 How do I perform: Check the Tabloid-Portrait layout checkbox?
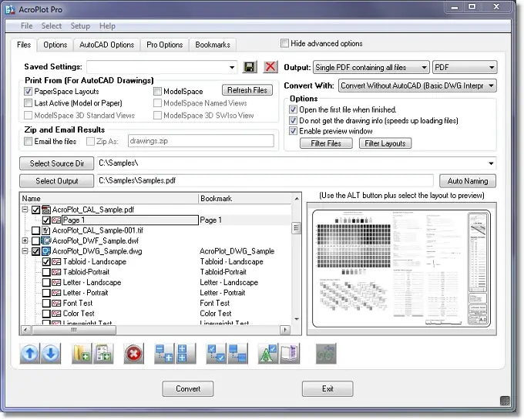(x=46, y=272)
